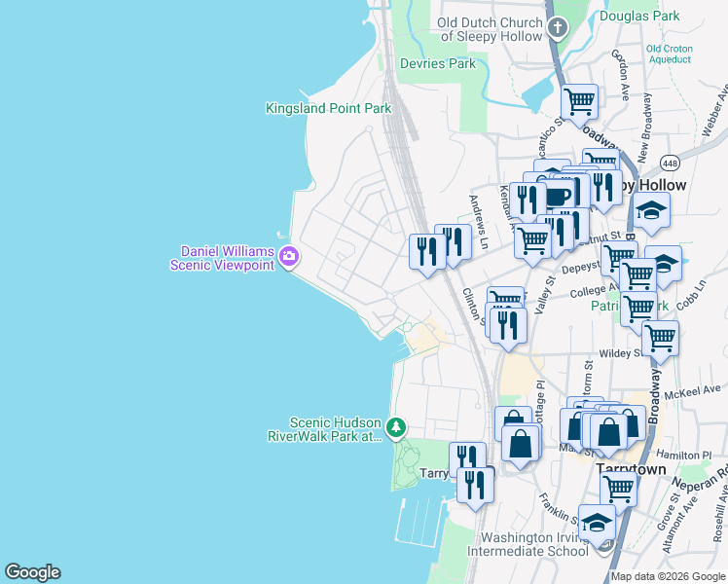
Task: Open the Kingsland Point Park label
Action: (x=328, y=109)
